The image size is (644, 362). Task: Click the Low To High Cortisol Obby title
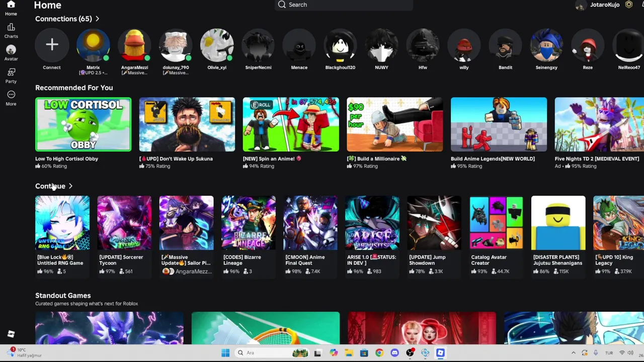(66, 159)
